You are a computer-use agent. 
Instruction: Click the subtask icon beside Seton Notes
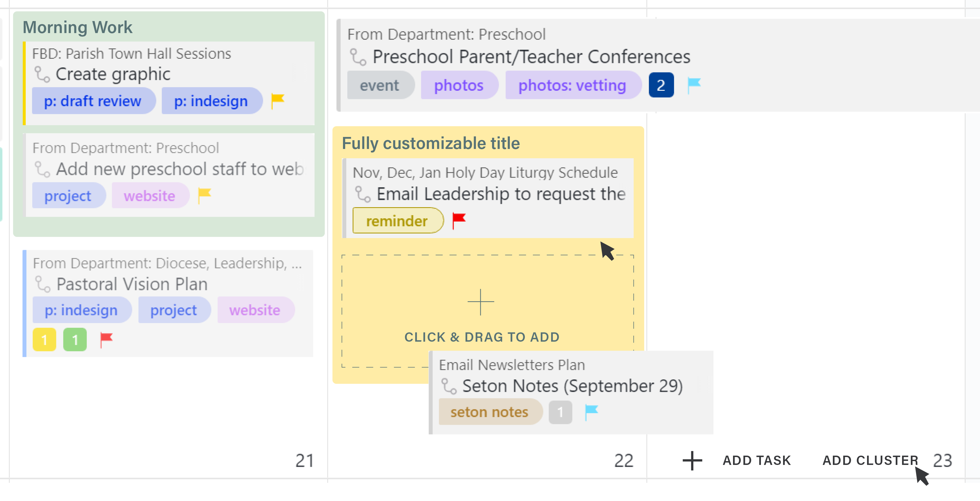(x=449, y=386)
